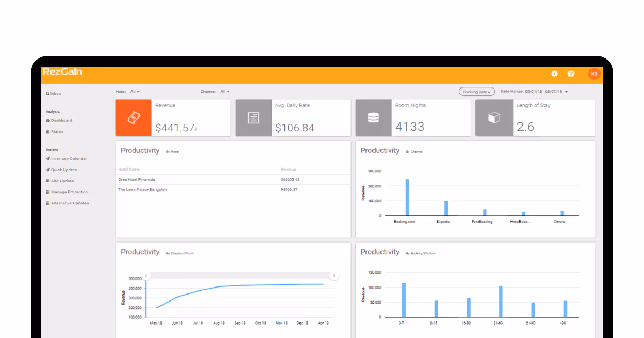Open the Inbox page
Viewport: 644px width, 338px height.
coord(54,94)
